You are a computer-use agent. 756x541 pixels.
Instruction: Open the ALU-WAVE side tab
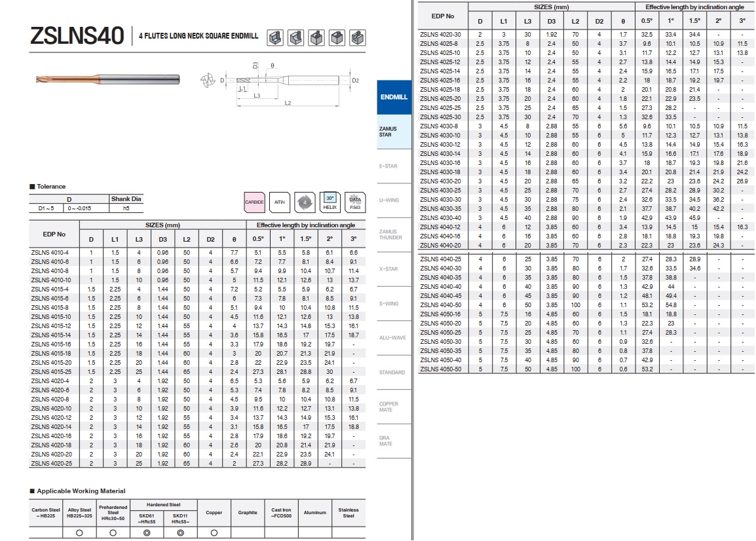[394, 338]
